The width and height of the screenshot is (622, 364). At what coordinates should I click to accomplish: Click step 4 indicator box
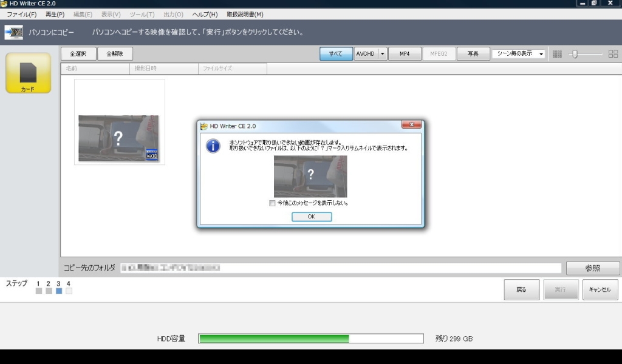pyautogui.click(x=69, y=291)
